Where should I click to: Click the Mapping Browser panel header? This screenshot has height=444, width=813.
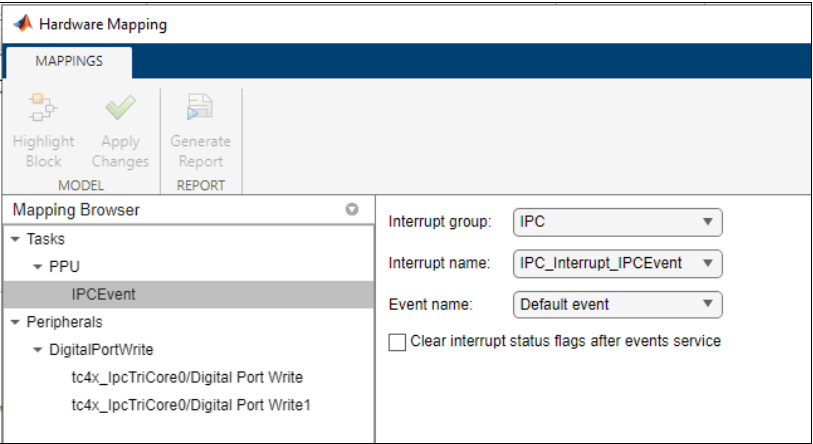(76, 210)
